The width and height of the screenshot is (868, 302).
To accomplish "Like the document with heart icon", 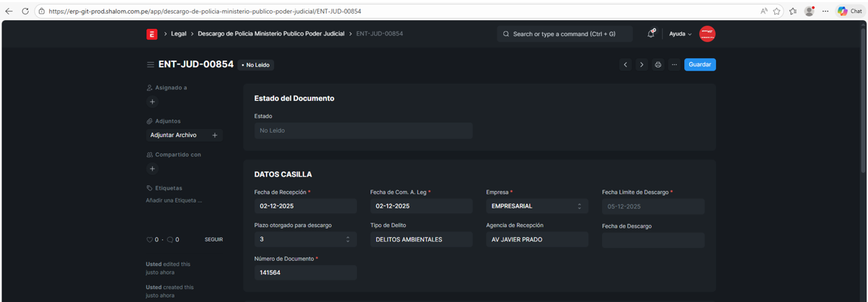I will point(149,239).
